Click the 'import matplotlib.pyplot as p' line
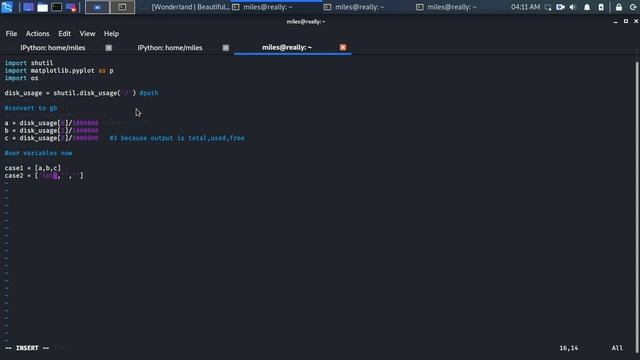Screen dimensions: 640x360 point(59,70)
